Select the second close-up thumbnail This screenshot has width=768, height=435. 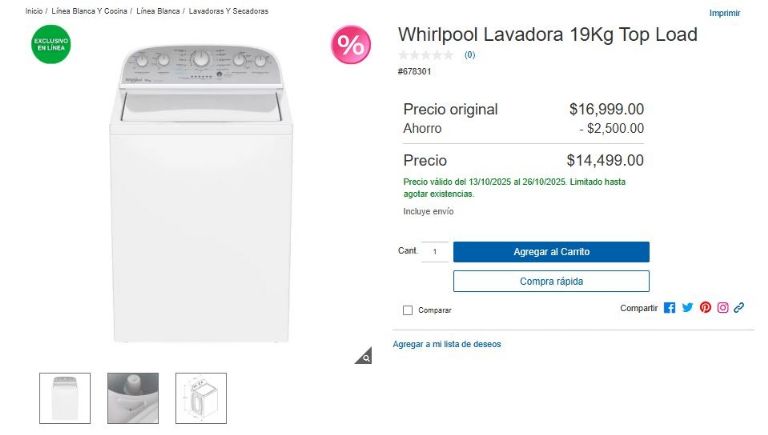click(x=133, y=398)
